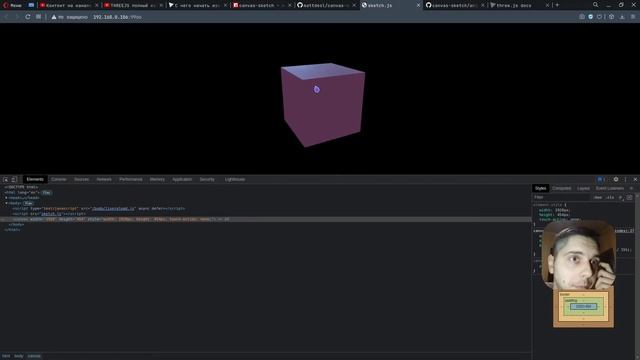The width and height of the screenshot is (640, 360).
Task: Open the Performance tab
Action: pyautogui.click(x=131, y=179)
